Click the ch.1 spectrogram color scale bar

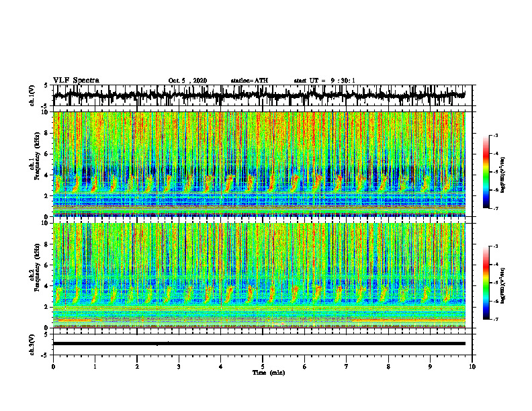pyautogui.click(x=486, y=172)
